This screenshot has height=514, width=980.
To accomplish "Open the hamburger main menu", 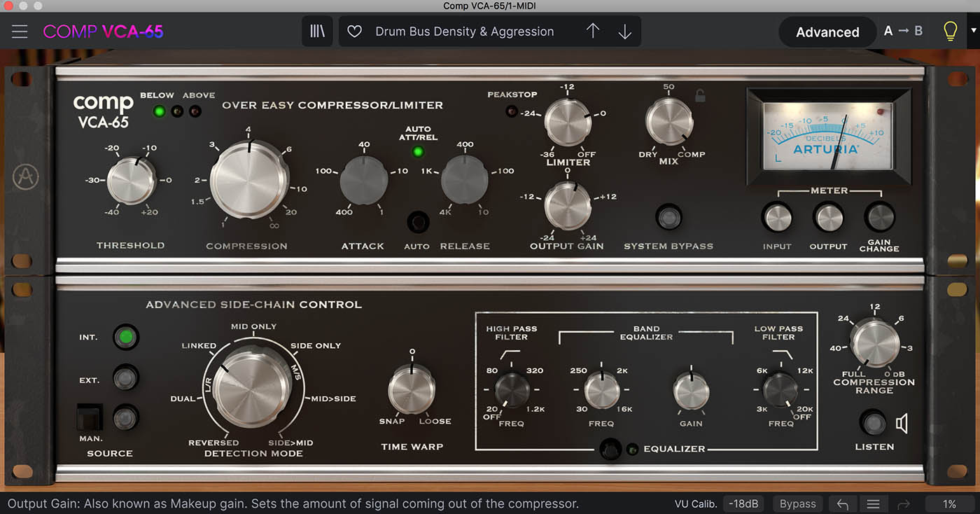I will pos(20,32).
